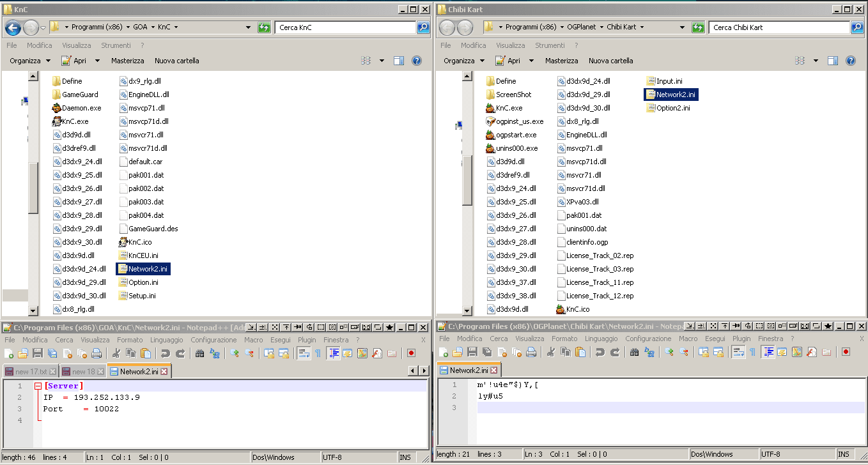Viewport: 868px width, 465px height.
Task: Close the Network2.ini tab in KnC Notepad++
Action: coord(164,371)
